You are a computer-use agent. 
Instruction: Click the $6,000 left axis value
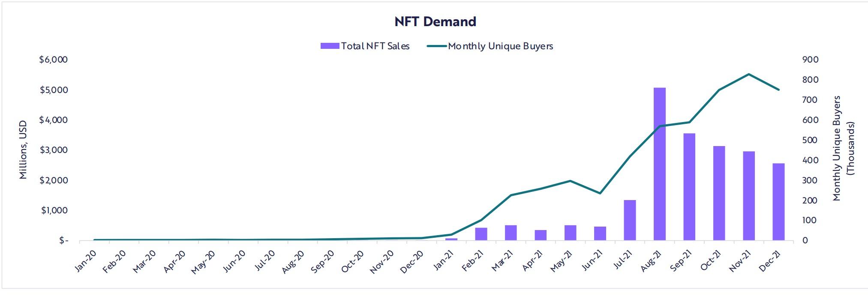pyautogui.click(x=53, y=60)
